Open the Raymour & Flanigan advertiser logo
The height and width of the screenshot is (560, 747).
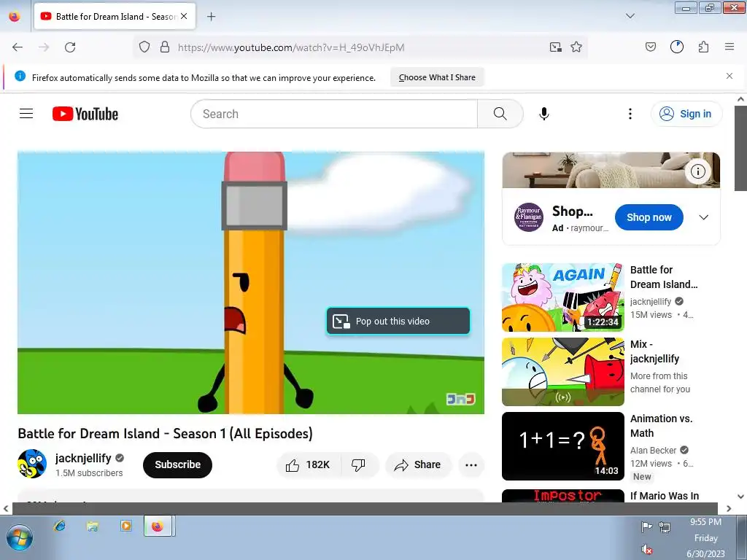(x=529, y=217)
